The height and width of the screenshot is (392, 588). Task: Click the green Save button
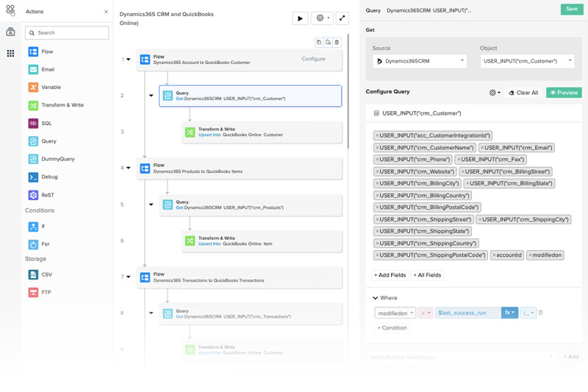[x=571, y=9]
